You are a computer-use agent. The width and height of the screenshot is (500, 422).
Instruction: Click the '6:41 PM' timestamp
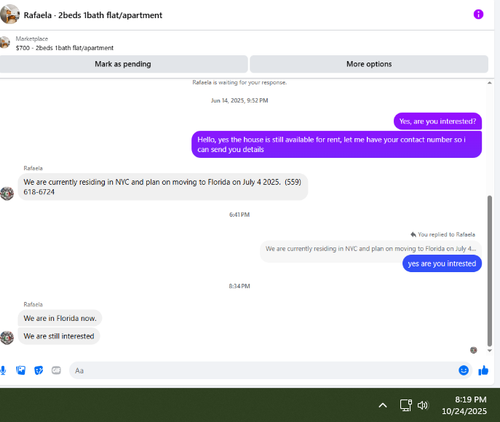click(239, 215)
